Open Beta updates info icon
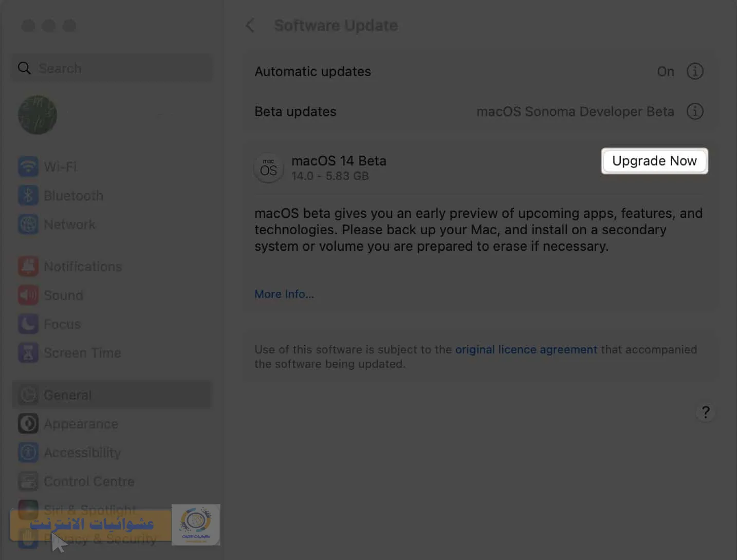 695,111
